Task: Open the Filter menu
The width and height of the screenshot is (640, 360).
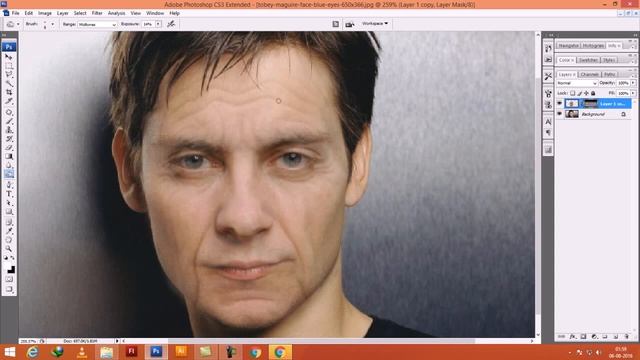Action: point(97,13)
